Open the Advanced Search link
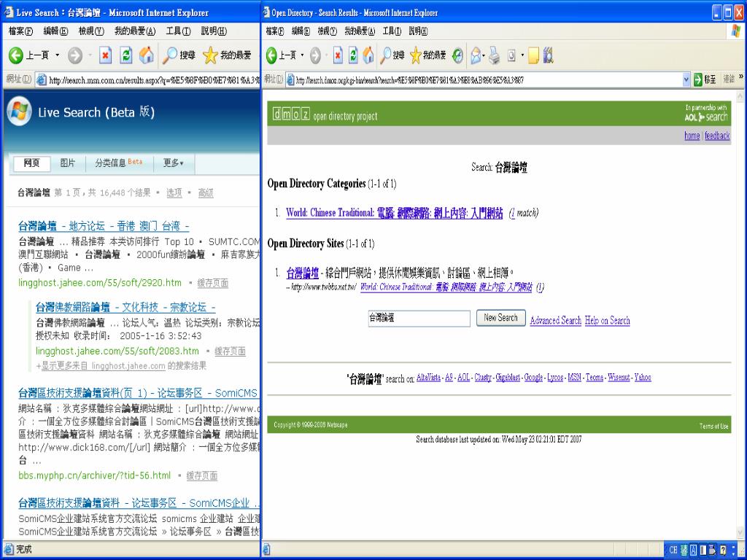 point(555,321)
